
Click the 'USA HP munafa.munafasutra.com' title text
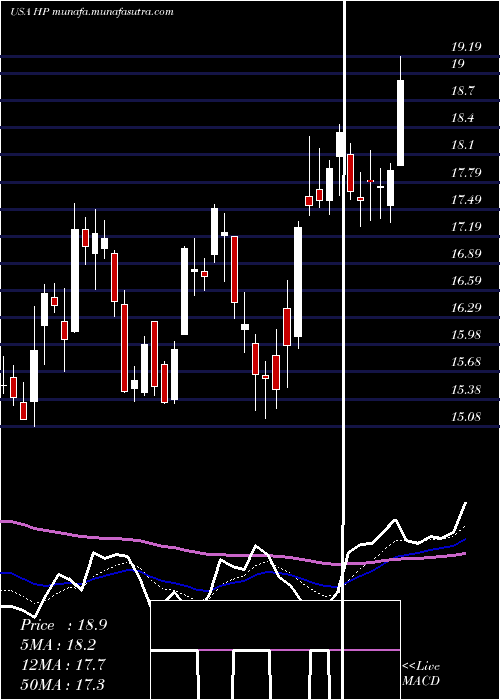(92, 12)
